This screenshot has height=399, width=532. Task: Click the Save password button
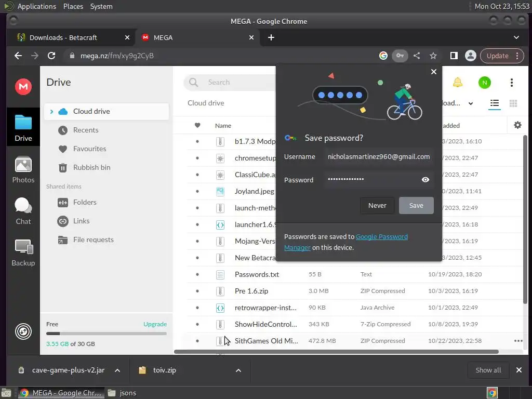click(416, 205)
